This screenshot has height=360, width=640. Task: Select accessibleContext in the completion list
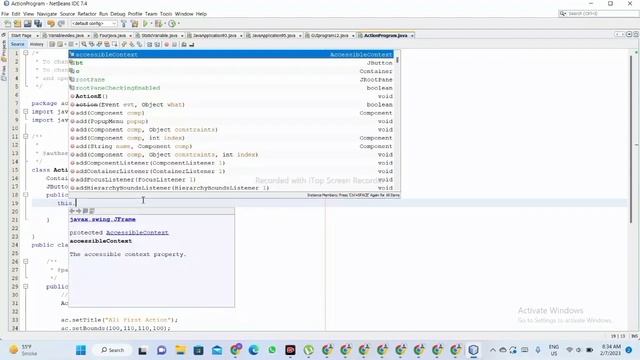click(x=231, y=54)
